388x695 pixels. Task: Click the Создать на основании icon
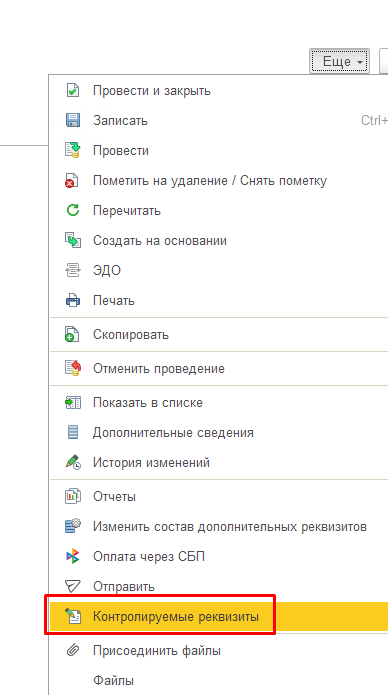coord(72,241)
